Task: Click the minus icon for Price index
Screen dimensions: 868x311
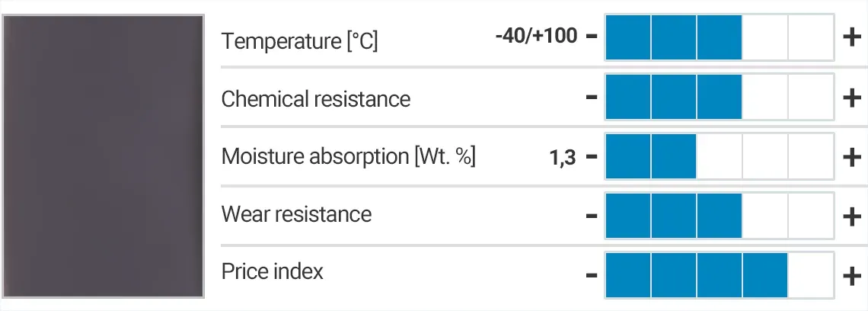Action: (x=592, y=274)
